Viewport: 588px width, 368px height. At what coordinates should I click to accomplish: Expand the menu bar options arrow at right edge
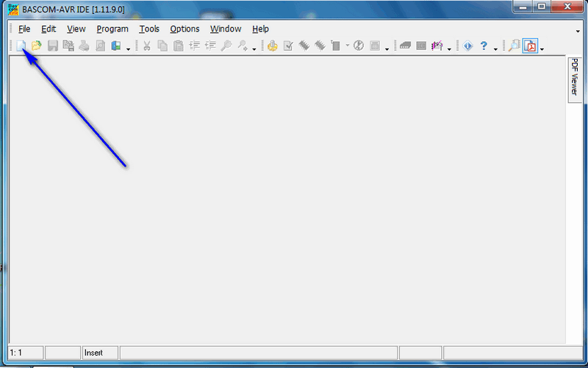coord(578,32)
